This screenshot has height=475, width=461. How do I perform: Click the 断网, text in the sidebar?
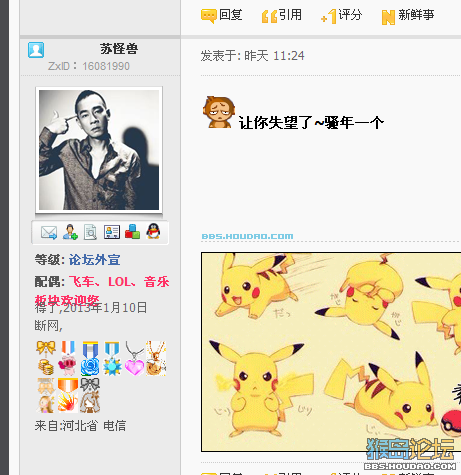click(49, 325)
